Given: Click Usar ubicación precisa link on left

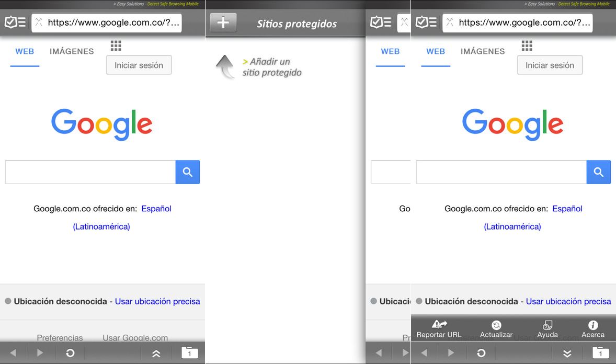Looking at the screenshot, I should click(157, 301).
